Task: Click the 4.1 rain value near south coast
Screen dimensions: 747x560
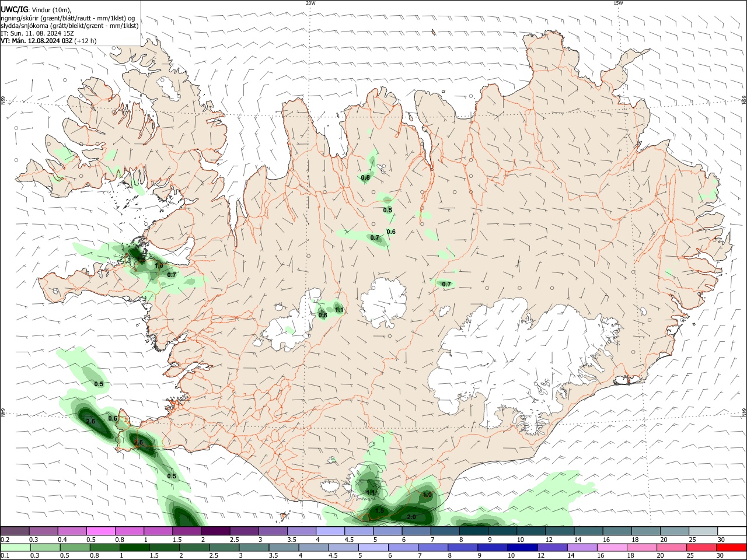Action: coord(371,492)
